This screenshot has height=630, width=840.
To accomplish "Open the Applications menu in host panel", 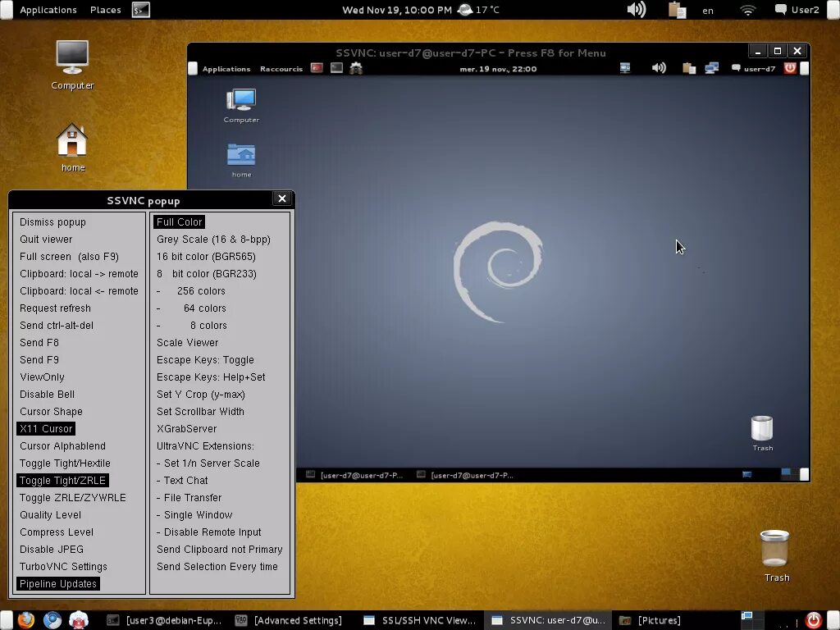I will pos(48,10).
